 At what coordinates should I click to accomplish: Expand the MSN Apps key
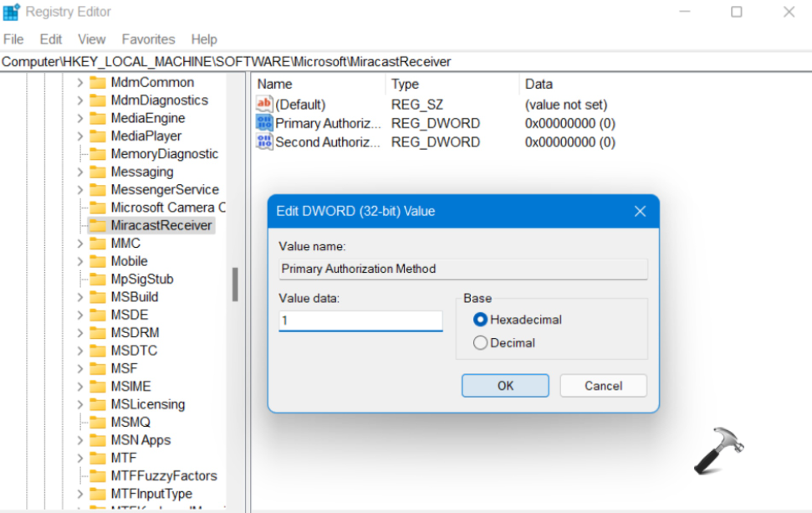79,440
